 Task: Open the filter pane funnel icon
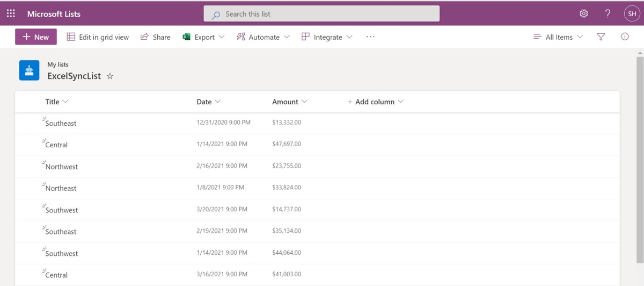[x=601, y=37]
